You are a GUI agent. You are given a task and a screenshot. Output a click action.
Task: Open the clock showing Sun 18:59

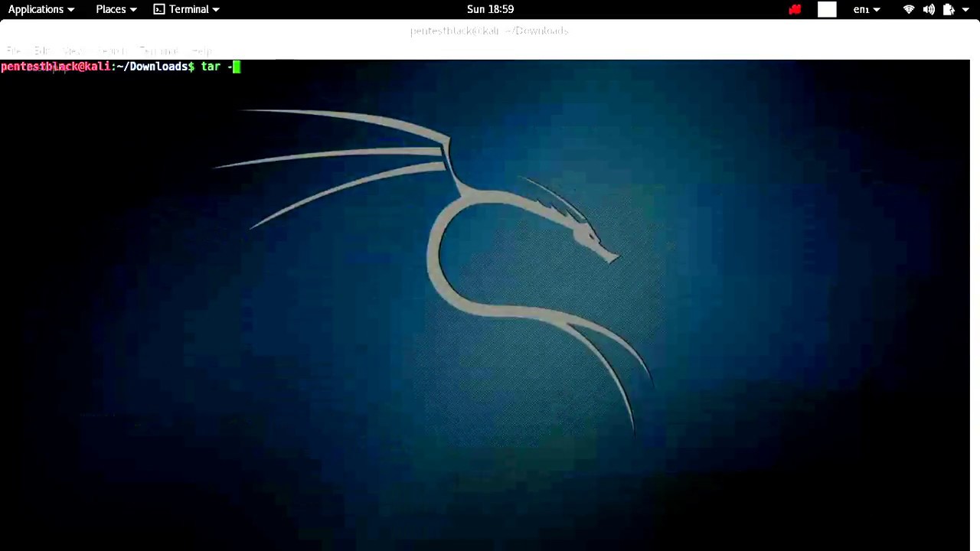click(490, 9)
